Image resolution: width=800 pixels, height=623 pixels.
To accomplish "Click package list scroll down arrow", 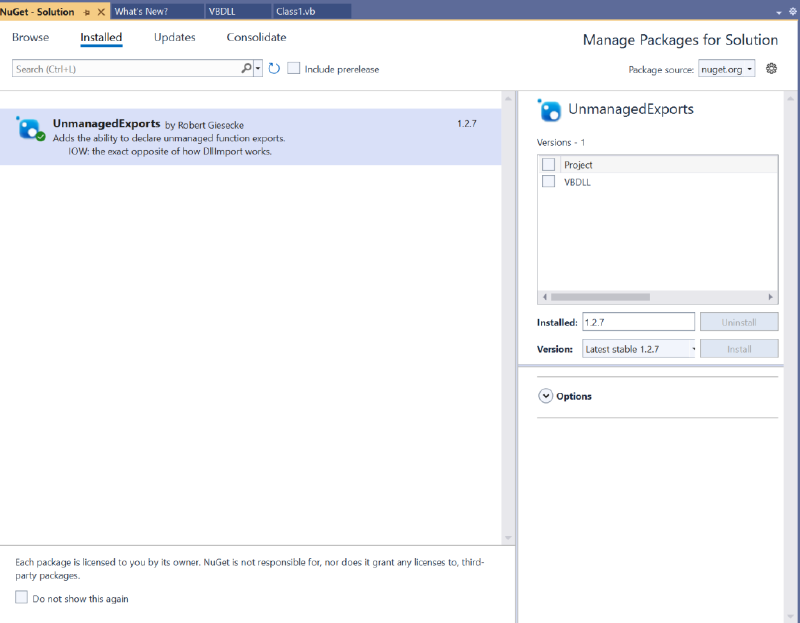I will point(508,537).
